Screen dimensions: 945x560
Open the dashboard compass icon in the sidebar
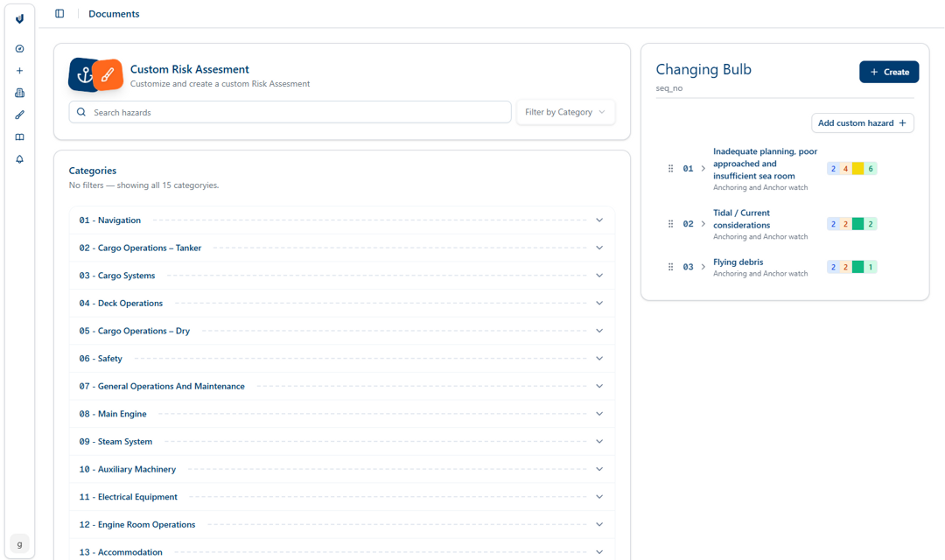pyautogui.click(x=19, y=48)
